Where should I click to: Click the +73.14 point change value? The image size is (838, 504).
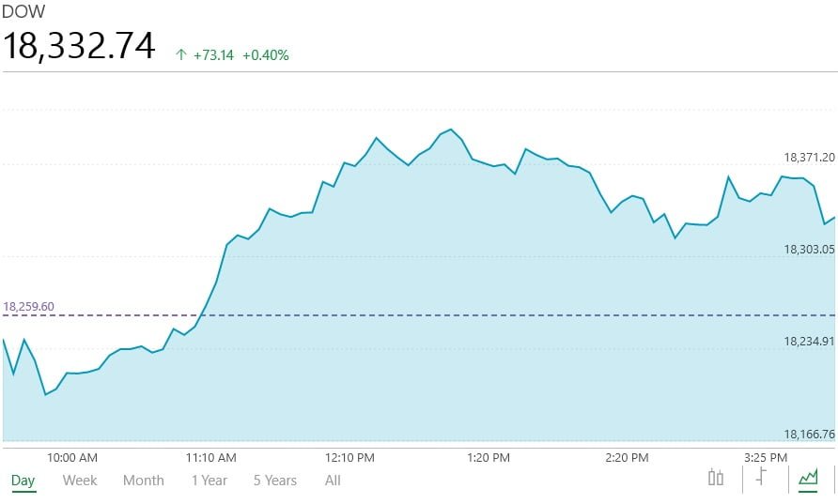[x=214, y=55]
